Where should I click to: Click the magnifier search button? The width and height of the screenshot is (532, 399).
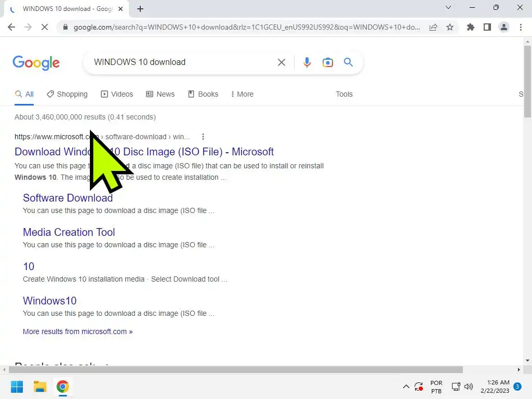pyautogui.click(x=348, y=62)
